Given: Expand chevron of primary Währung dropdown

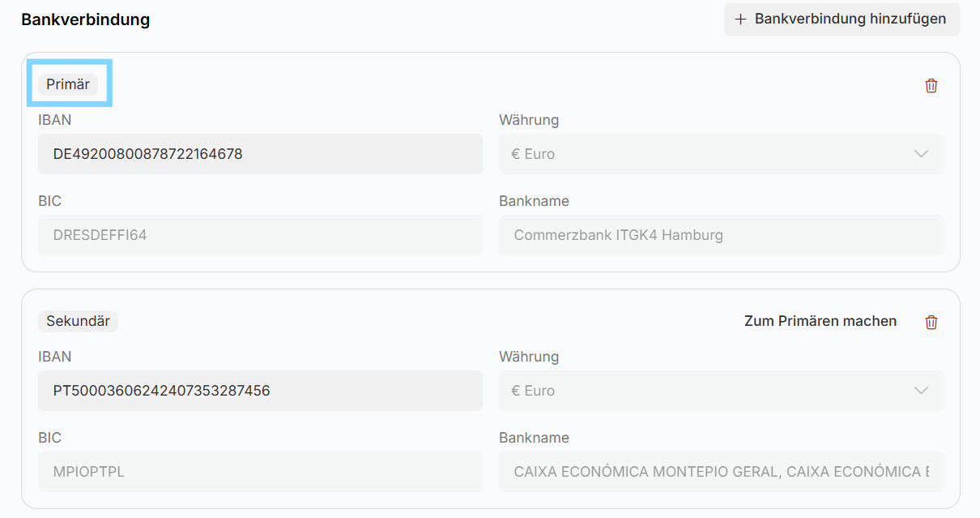Looking at the screenshot, I should [921, 154].
